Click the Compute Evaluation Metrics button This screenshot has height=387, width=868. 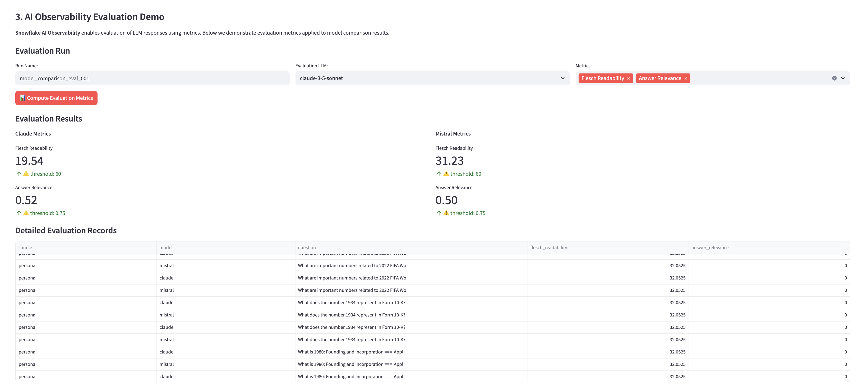coord(56,98)
